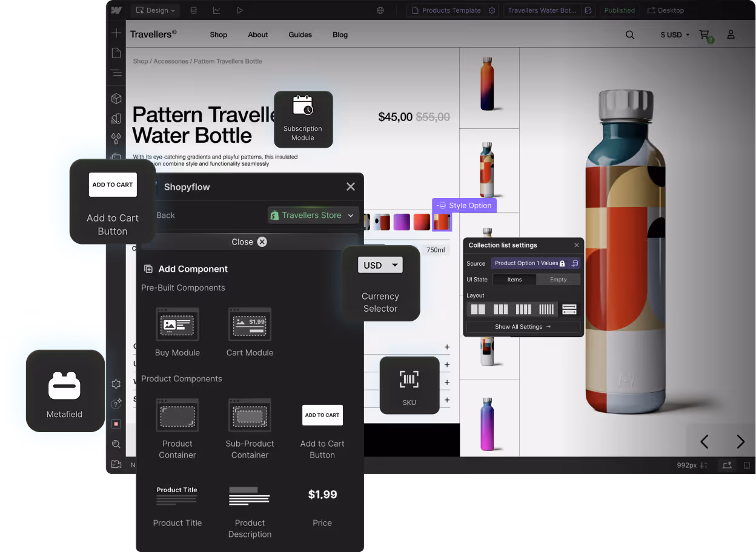Click the Show All Settings button
The image size is (756, 552).
[523, 327]
